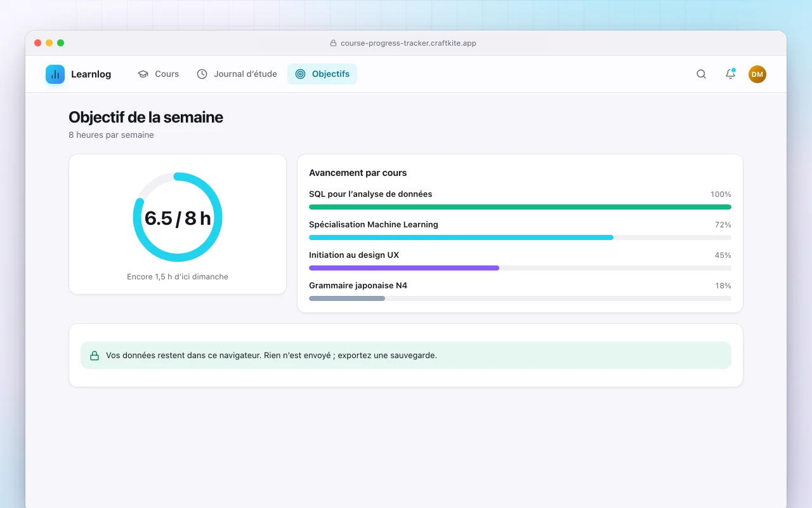Click the Spécialisation Machine Learning progress bar
Image resolution: width=812 pixels, height=508 pixels.
[x=520, y=237]
